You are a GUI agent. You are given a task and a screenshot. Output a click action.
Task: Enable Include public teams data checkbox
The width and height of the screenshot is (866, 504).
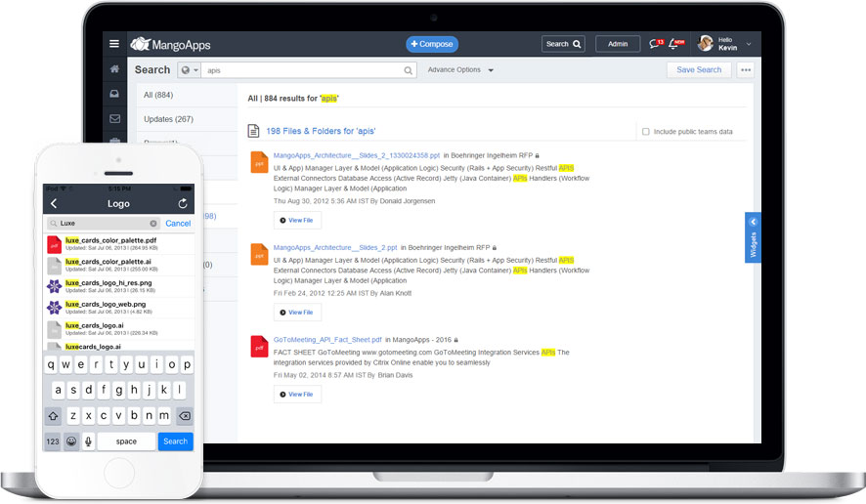click(x=646, y=132)
